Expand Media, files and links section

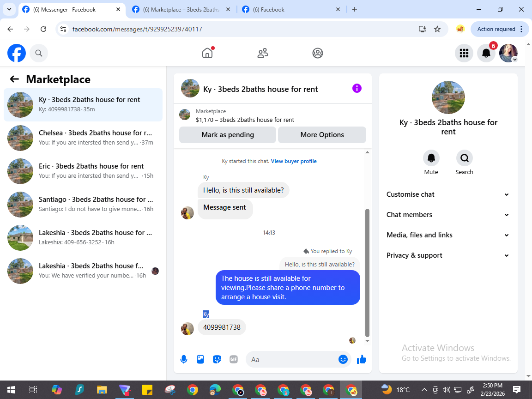click(448, 235)
